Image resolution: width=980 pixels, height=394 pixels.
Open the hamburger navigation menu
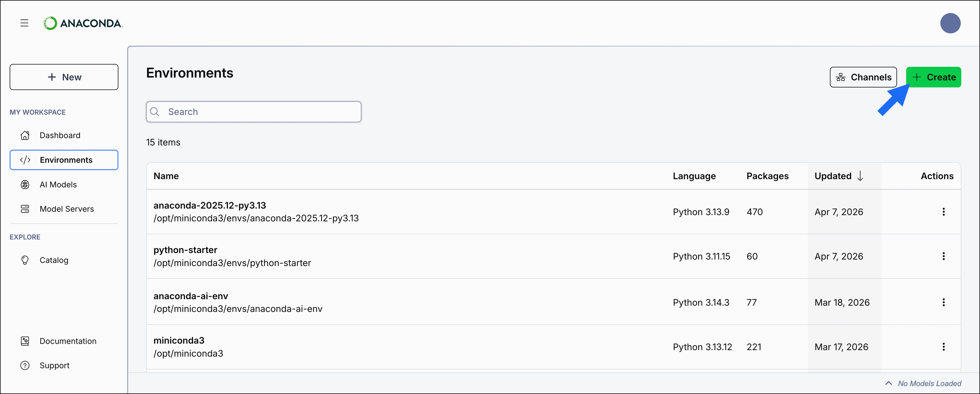pos(24,23)
